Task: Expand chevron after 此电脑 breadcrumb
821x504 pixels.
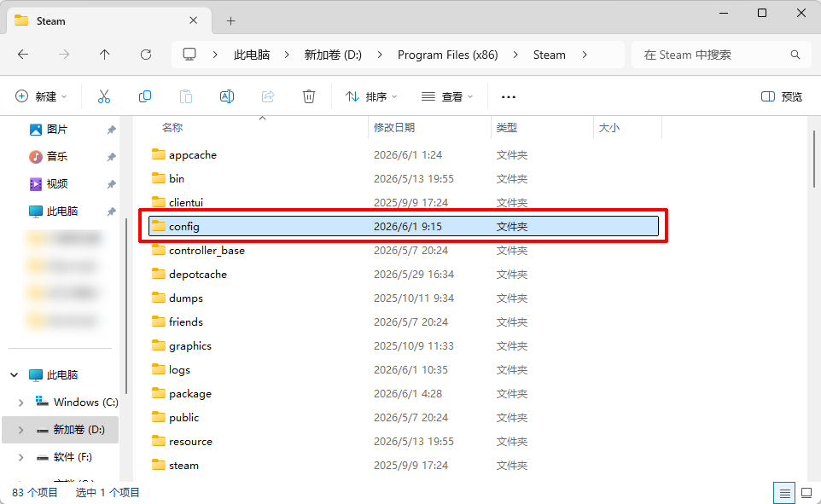Action: 287,55
